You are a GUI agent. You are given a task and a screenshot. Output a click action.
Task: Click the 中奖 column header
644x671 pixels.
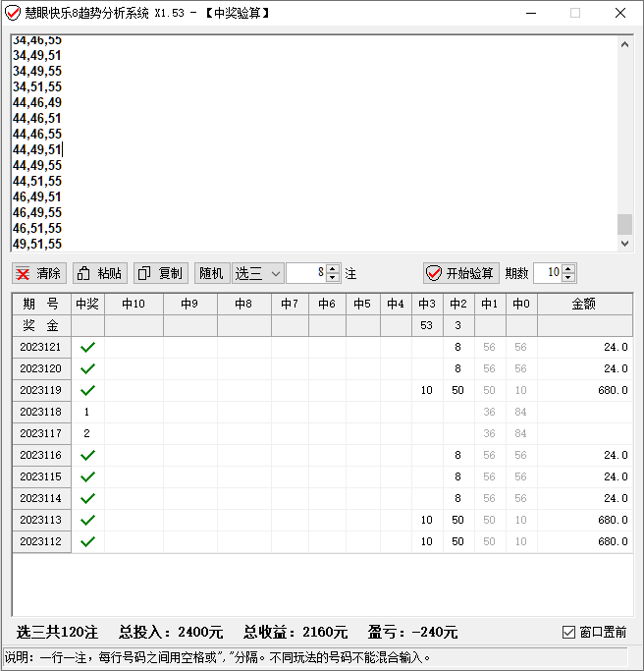click(87, 305)
